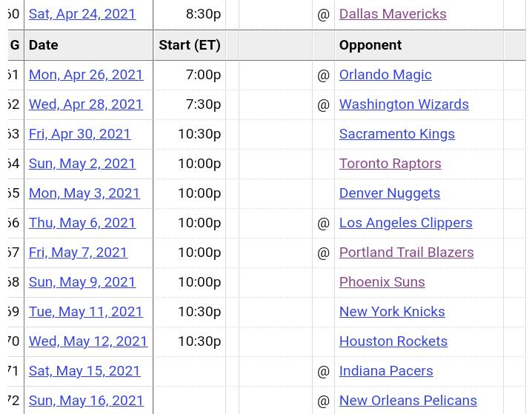Screen dimensions: 532x414
Task: Sort table by Date column header
Action: (43, 45)
